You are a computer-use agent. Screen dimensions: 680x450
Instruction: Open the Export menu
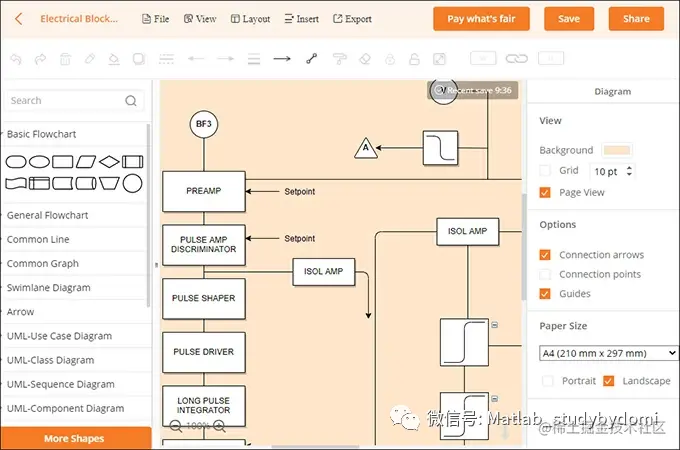(352, 19)
